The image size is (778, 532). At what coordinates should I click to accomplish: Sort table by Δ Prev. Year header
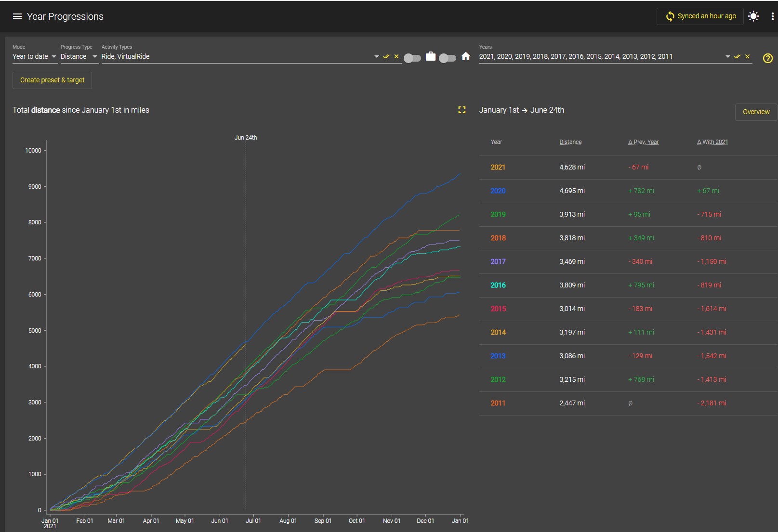pyautogui.click(x=643, y=142)
